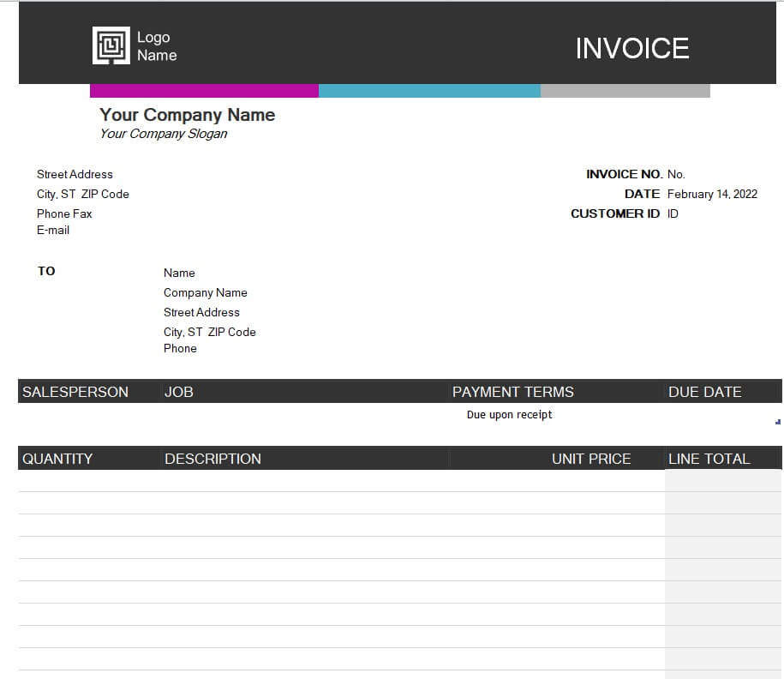Click the magenta color bar under the header
The image size is (784, 679).
[204, 91]
